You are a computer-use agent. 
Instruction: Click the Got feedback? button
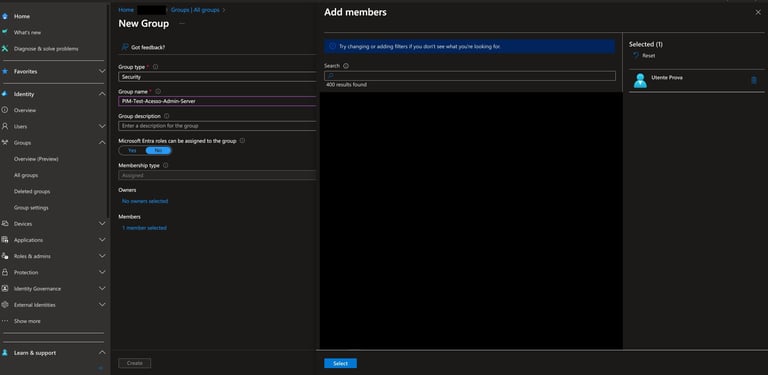[143, 47]
